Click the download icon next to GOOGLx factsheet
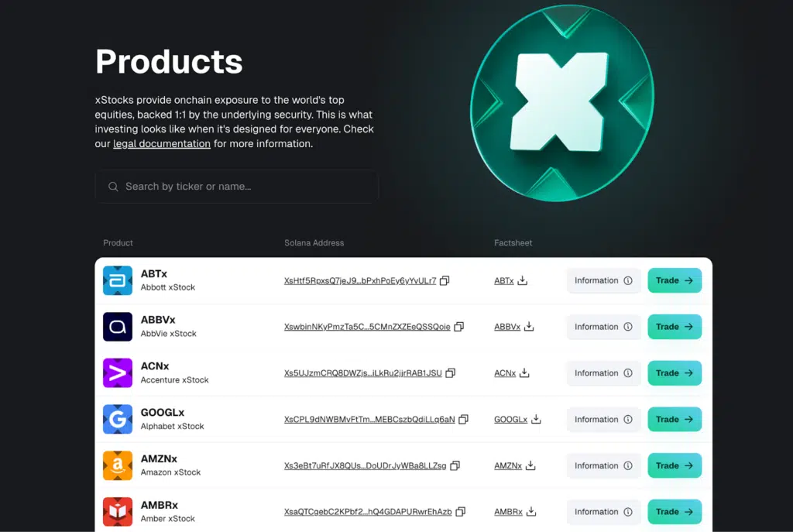This screenshot has height=532, width=793. [536, 420]
